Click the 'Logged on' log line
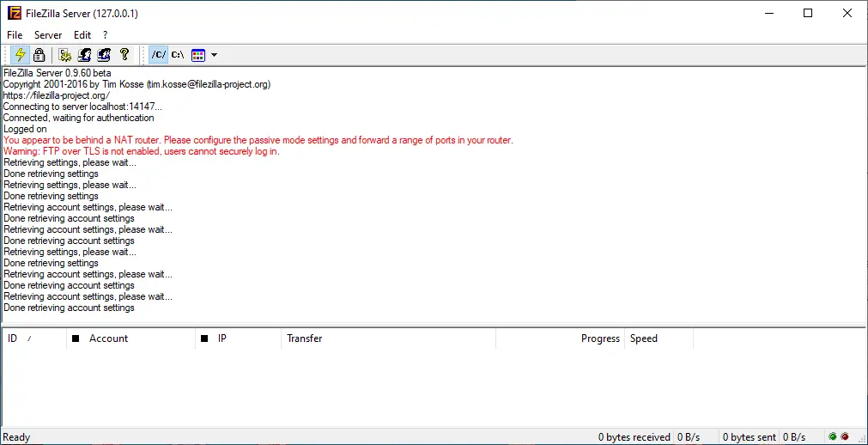The image size is (868, 445). click(x=25, y=129)
